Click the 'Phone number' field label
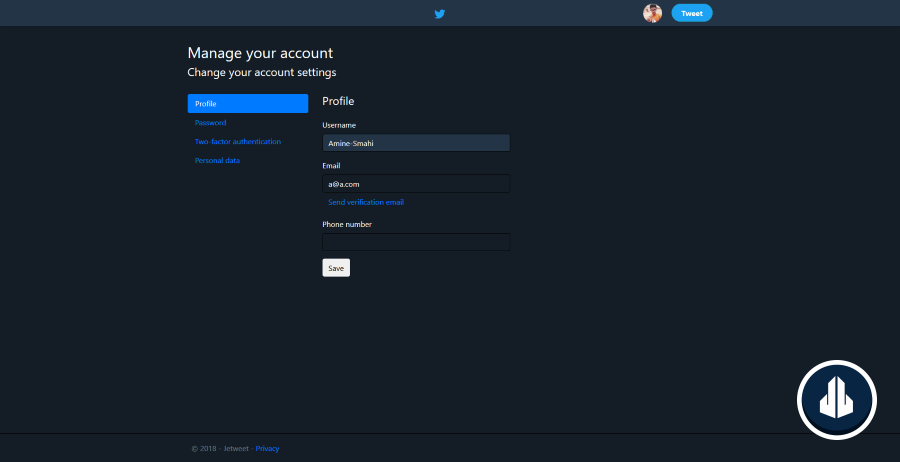The image size is (900, 462). pos(347,224)
